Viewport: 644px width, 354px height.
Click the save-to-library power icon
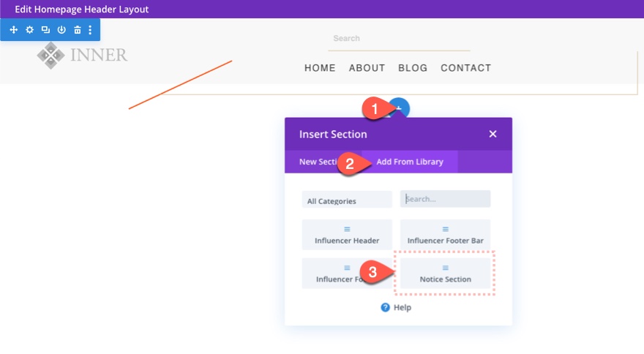61,30
